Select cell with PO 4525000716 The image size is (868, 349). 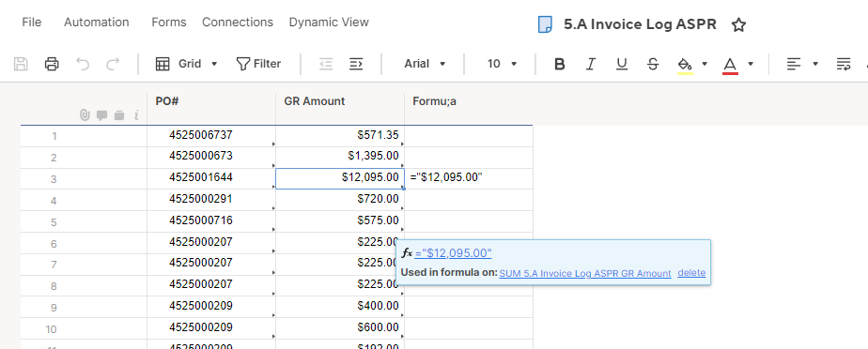[211, 221]
